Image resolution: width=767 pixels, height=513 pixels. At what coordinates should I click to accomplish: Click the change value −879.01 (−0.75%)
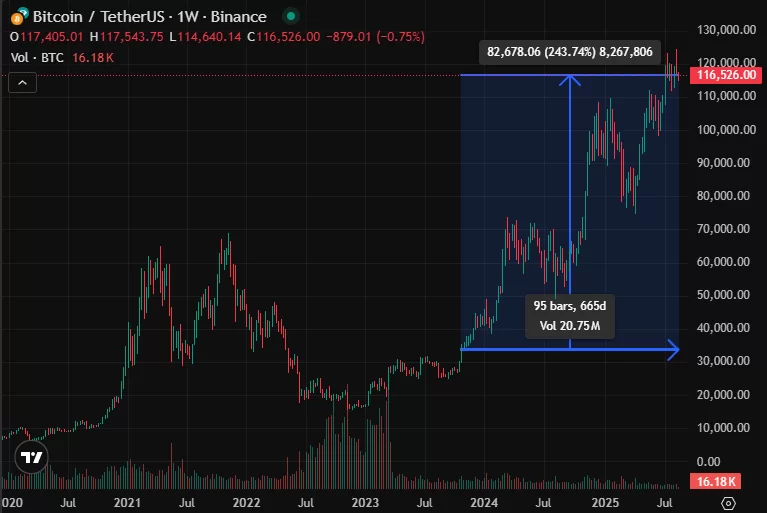[x=375, y=37]
